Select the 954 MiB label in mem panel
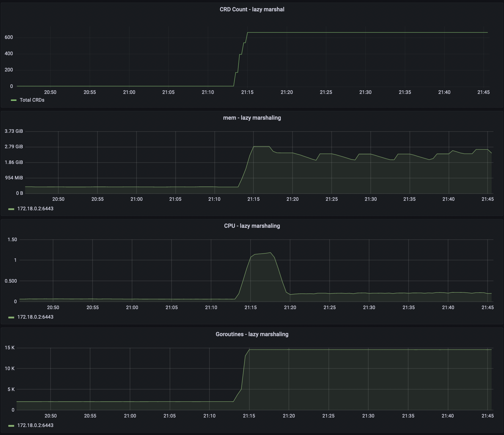This screenshot has width=504, height=435. (14, 178)
